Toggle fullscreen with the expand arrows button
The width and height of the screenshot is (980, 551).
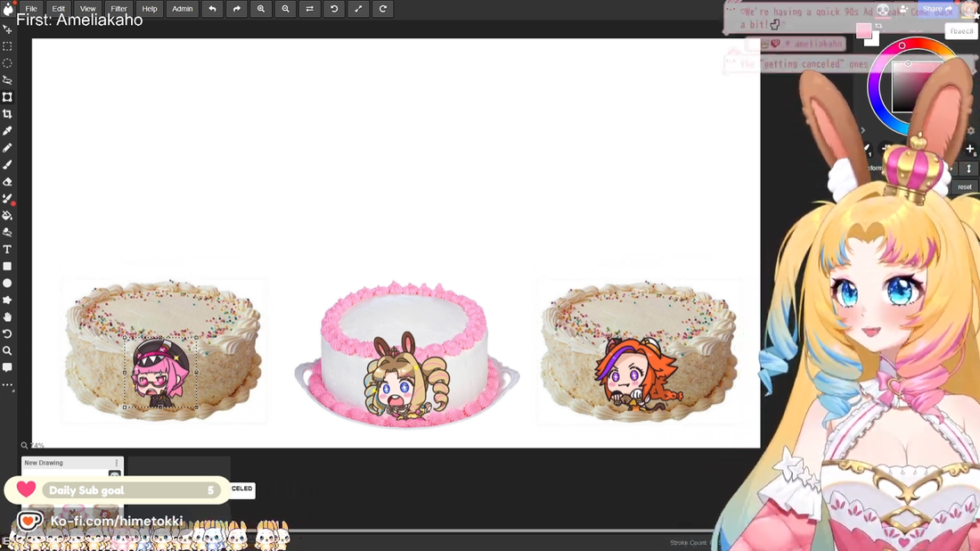point(358,9)
